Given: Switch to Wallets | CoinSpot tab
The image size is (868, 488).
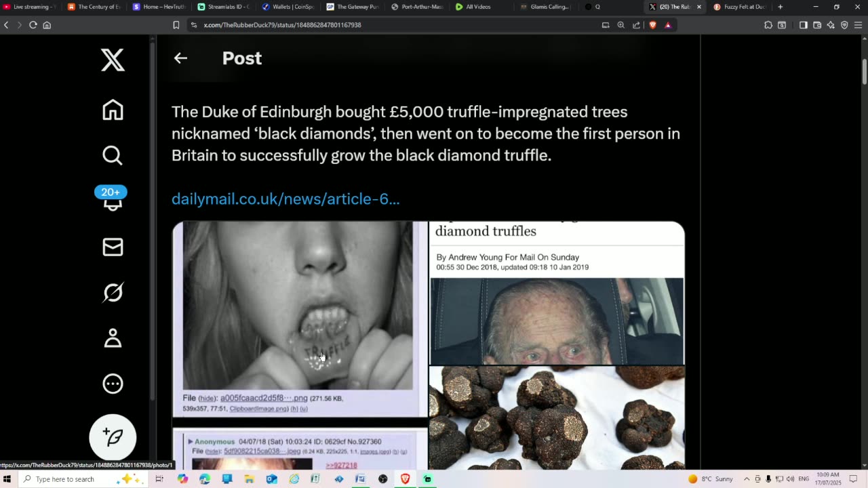Looking at the screenshot, I should [289, 7].
